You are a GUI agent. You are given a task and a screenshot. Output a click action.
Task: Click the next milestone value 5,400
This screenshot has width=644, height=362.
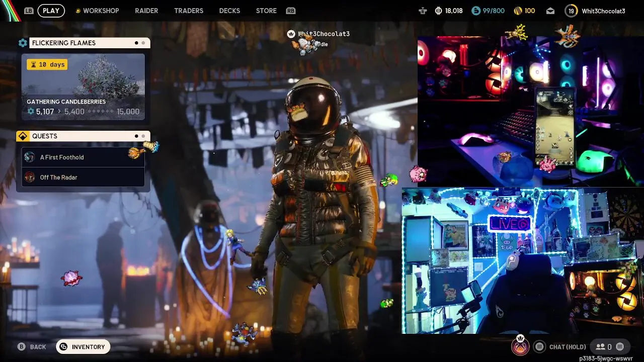(x=74, y=112)
